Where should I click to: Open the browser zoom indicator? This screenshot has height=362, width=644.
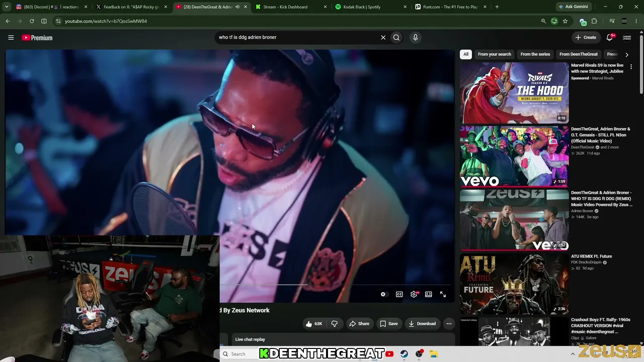pyautogui.click(x=543, y=21)
